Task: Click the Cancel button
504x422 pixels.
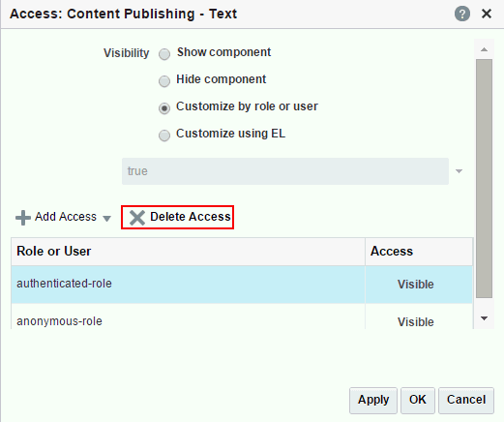Action: coord(466,400)
